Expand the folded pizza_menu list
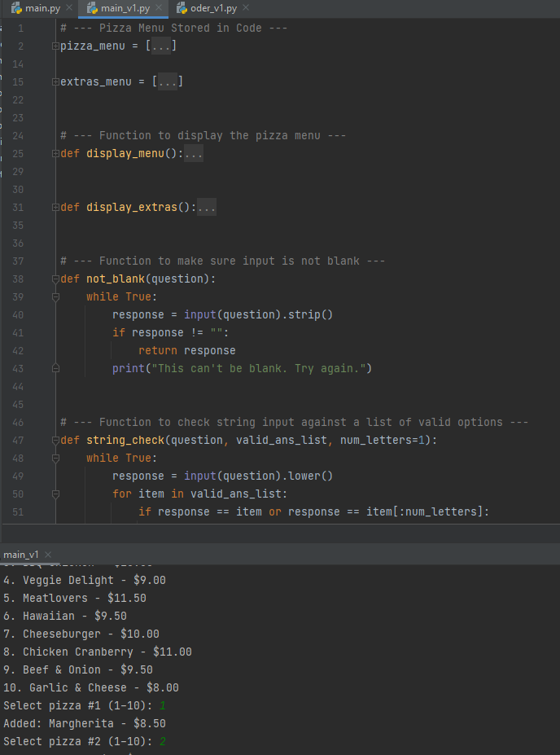This screenshot has height=755, width=560. click(55, 46)
